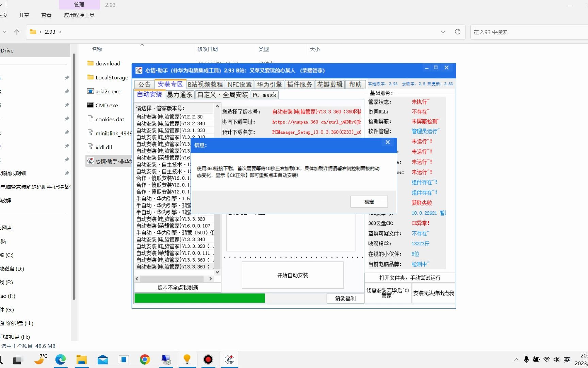
Task: Select the 自动安装 sub-tab
Action: (x=150, y=94)
